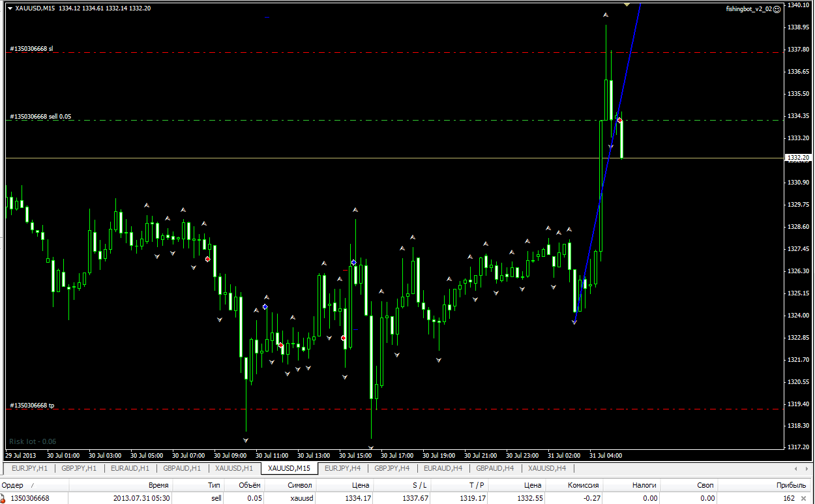Select the #1350306668 tp level line label
Screen dimensions: 815x504
click(x=32, y=406)
